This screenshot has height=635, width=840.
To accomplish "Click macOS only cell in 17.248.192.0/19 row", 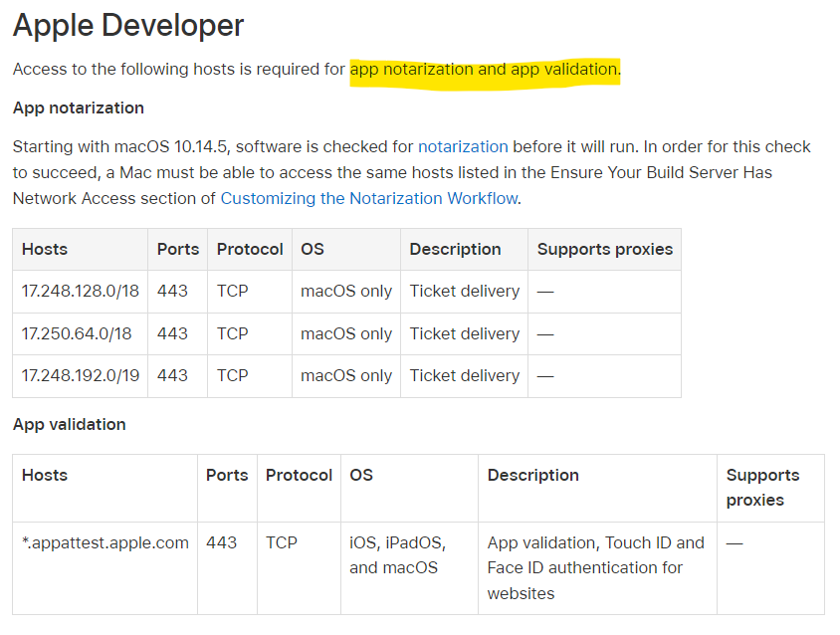I will [346, 375].
